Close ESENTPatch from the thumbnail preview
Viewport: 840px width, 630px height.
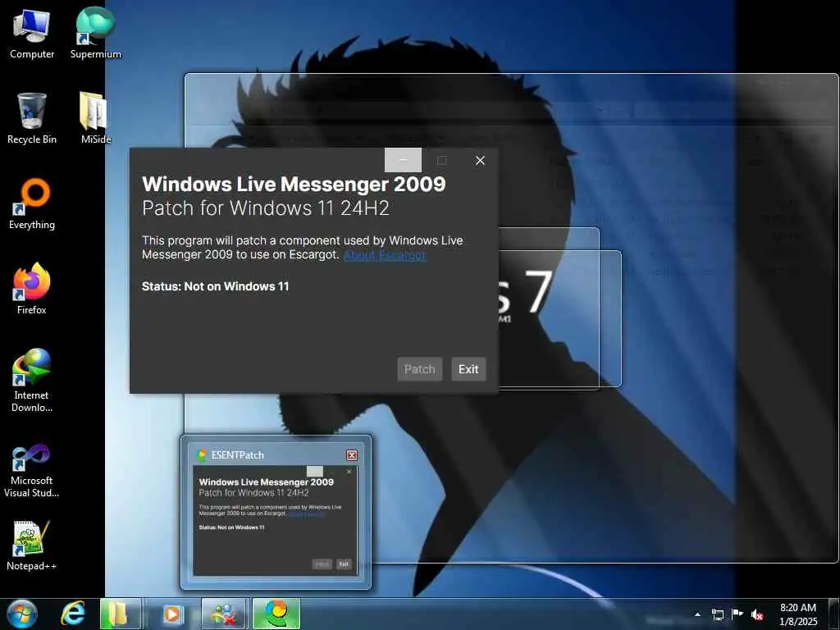coord(351,454)
